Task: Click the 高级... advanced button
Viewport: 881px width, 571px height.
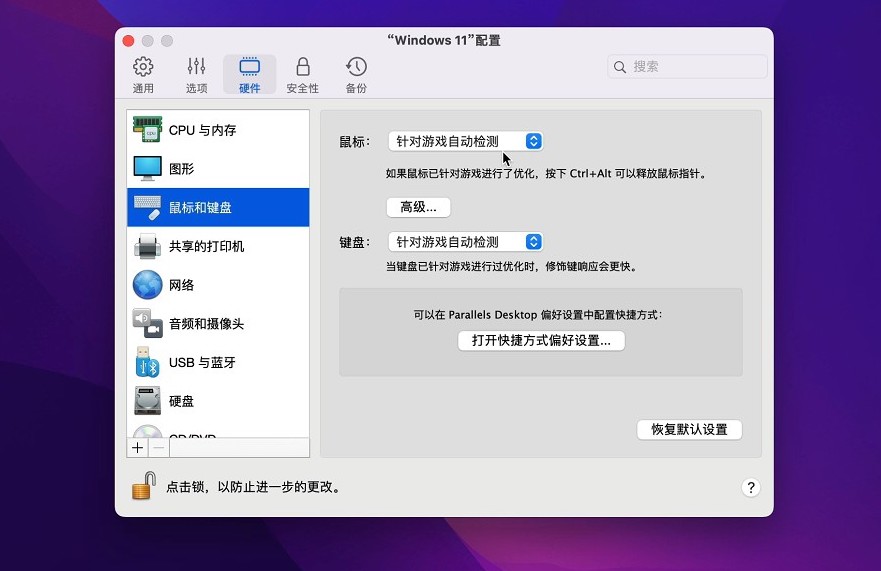Action: pos(418,207)
